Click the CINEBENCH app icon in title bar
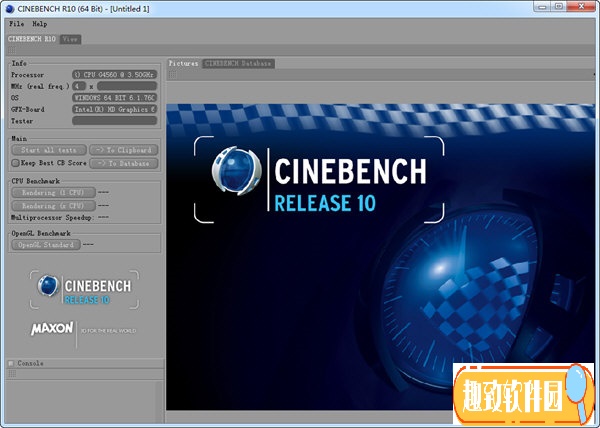600x428 pixels. pyautogui.click(x=10, y=8)
